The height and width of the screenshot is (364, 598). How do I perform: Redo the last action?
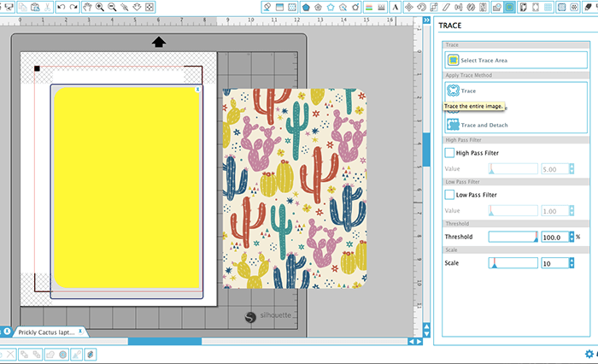(x=73, y=7)
